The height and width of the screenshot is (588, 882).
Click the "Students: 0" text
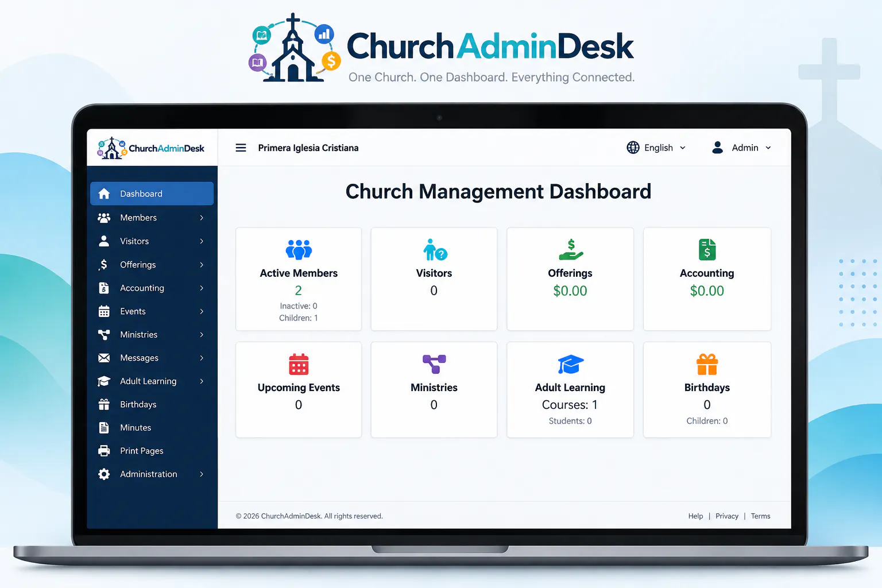click(570, 421)
